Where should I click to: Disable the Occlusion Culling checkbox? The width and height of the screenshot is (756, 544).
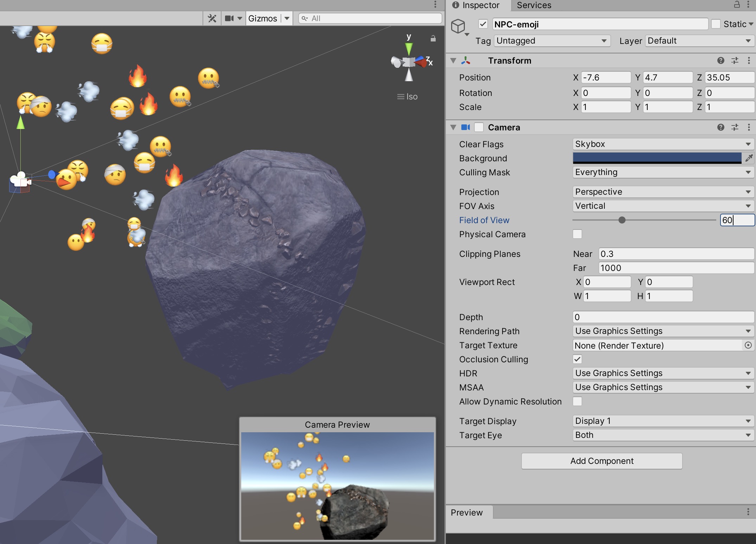point(577,359)
